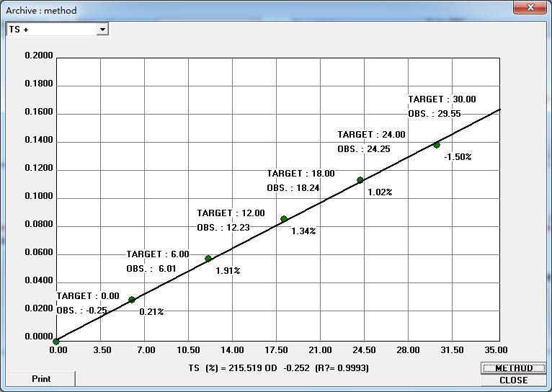Close the Archive method window with the X

tap(532, 7)
